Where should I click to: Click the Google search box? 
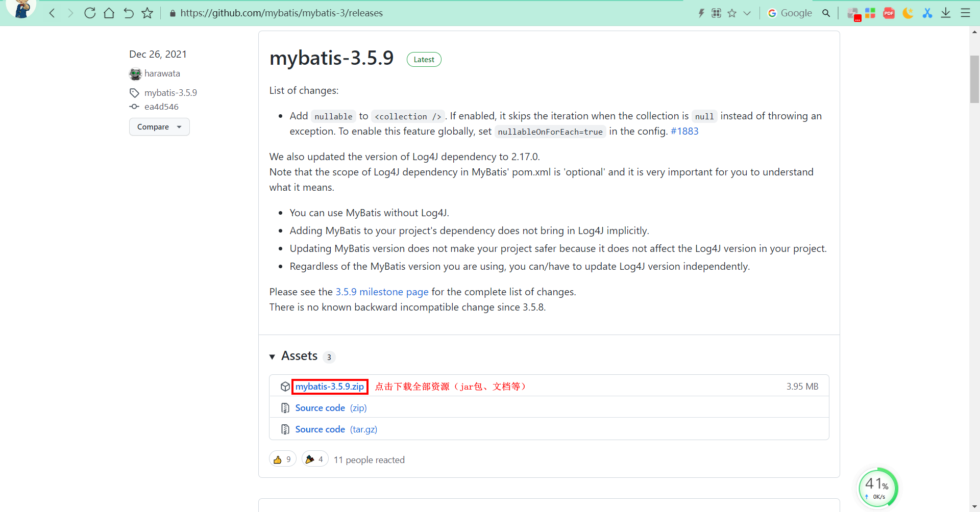(796, 13)
